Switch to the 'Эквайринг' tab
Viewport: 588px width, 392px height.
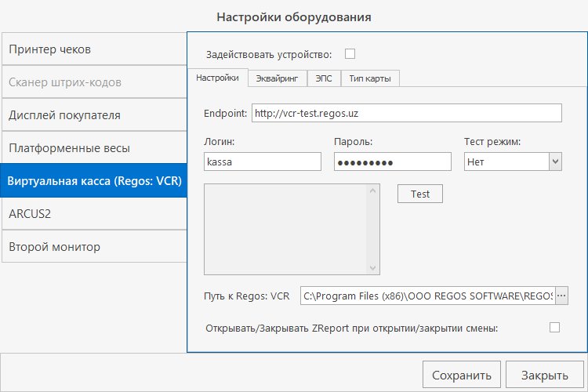click(x=278, y=78)
